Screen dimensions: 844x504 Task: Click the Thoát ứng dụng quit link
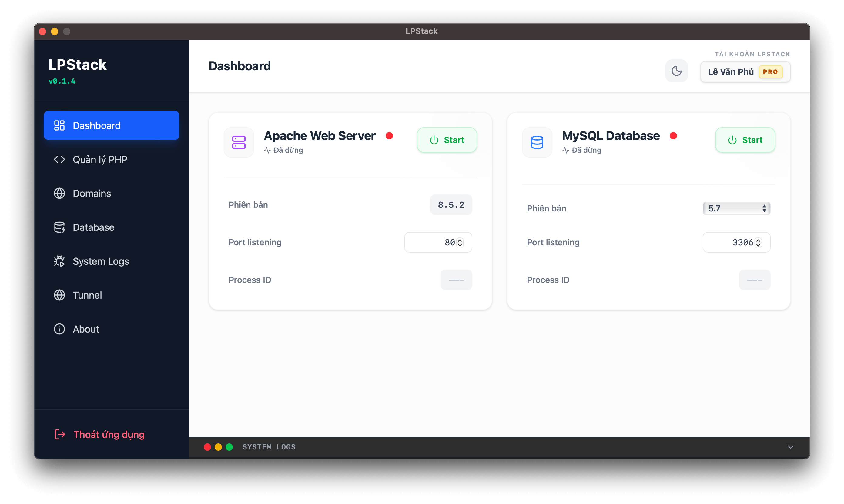[109, 434]
